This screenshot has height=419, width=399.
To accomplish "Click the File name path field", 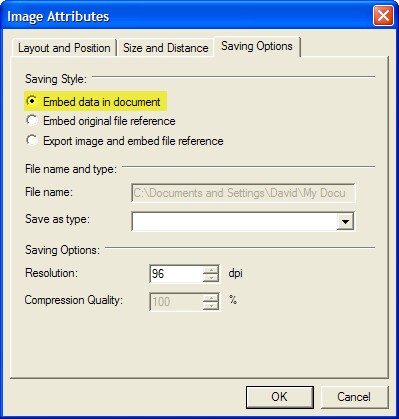I will coord(243,193).
